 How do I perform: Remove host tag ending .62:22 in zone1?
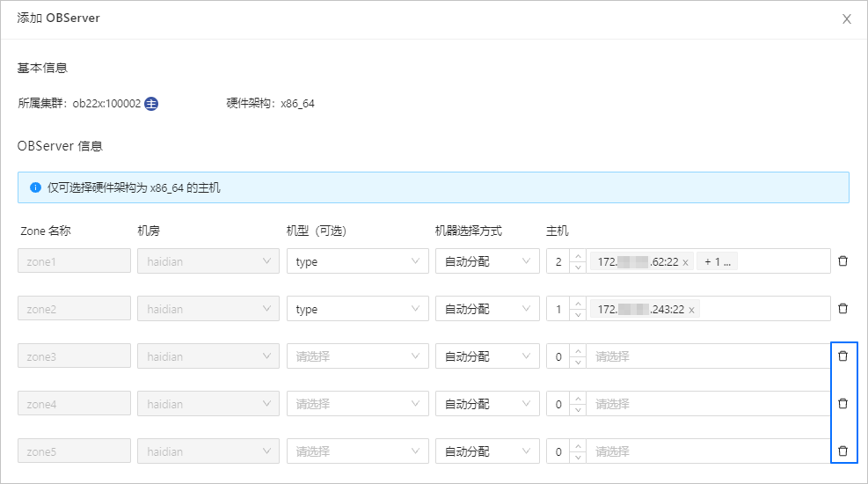pyautogui.click(x=685, y=262)
